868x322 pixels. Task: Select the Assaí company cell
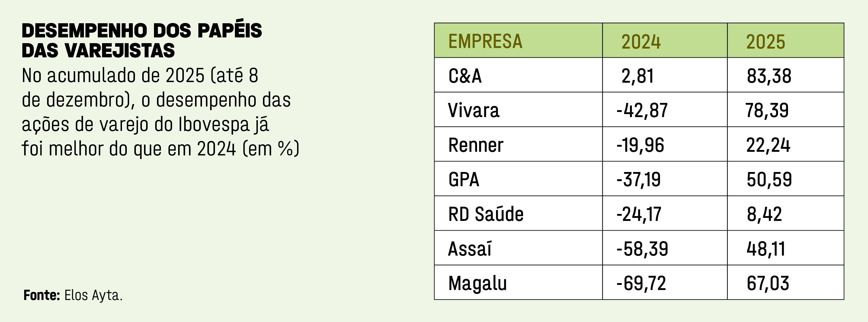[470, 249]
